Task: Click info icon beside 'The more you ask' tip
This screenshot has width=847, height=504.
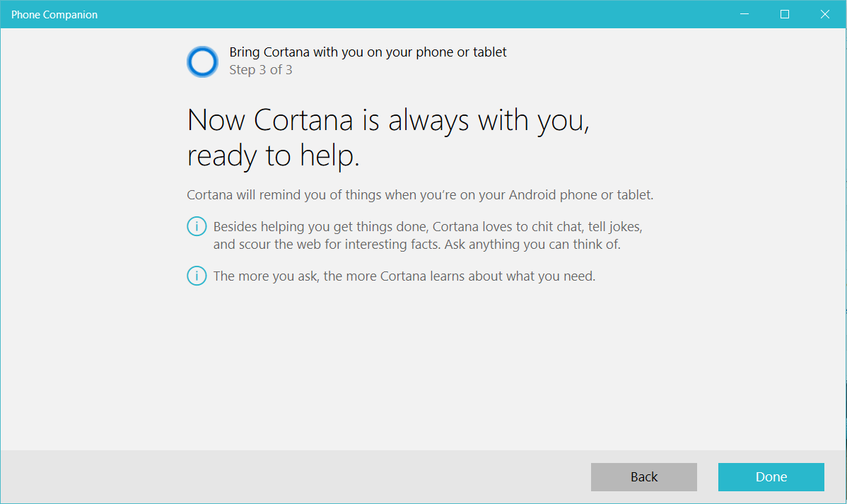Action: coord(197,276)
